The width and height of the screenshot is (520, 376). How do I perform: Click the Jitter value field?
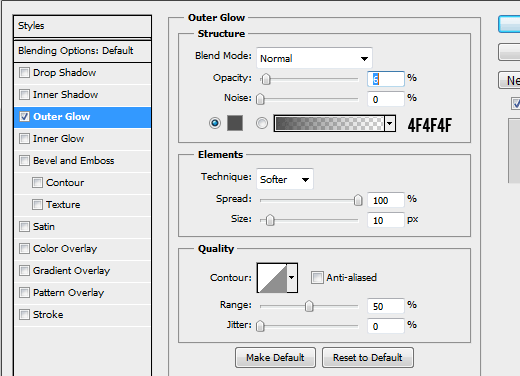[386, 326]
